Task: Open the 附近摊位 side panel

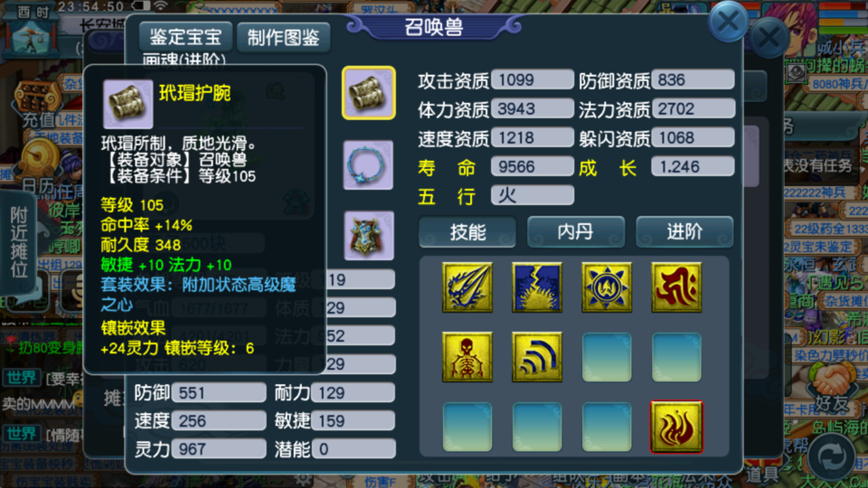Action: [x=19, y=242]
